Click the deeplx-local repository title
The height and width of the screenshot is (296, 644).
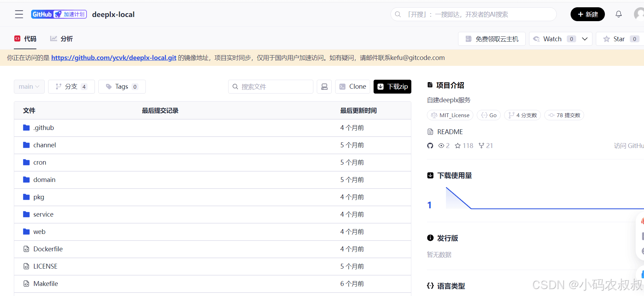click(x=113, y=14)
